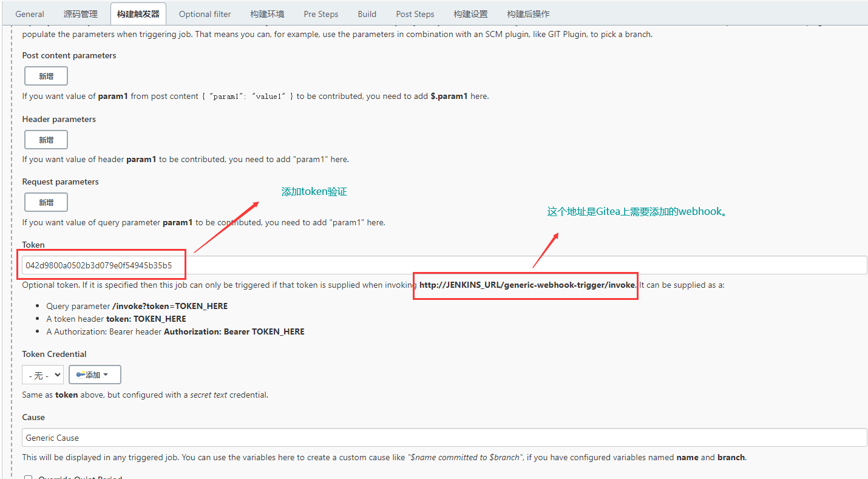868x479 pixels.
Task: Select the 构建设置 tab
Action: 470,14
